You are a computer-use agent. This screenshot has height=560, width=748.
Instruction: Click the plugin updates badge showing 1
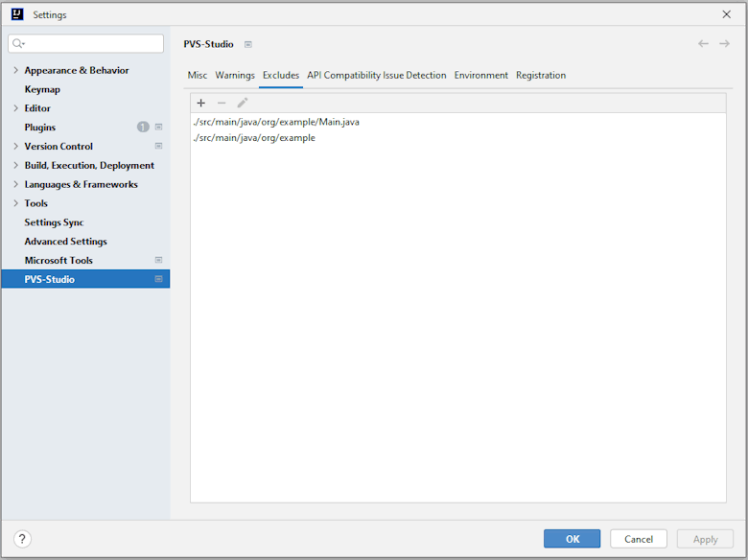[x=143, y=127]
